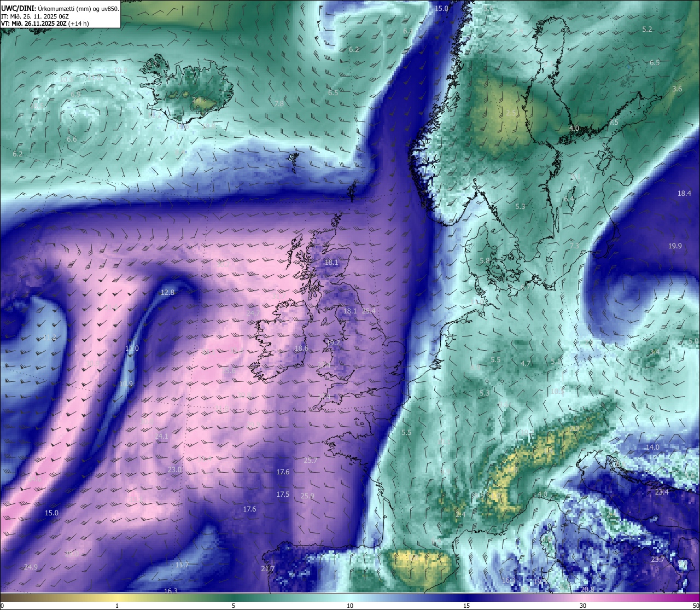Click the 25.4 value off England's east coast
Image resolution: width=700 pixels, height=610 pixels.
369,311
